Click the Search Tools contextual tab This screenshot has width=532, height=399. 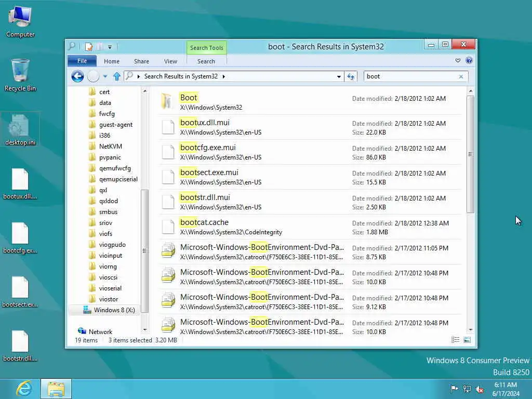pos(207,48)
